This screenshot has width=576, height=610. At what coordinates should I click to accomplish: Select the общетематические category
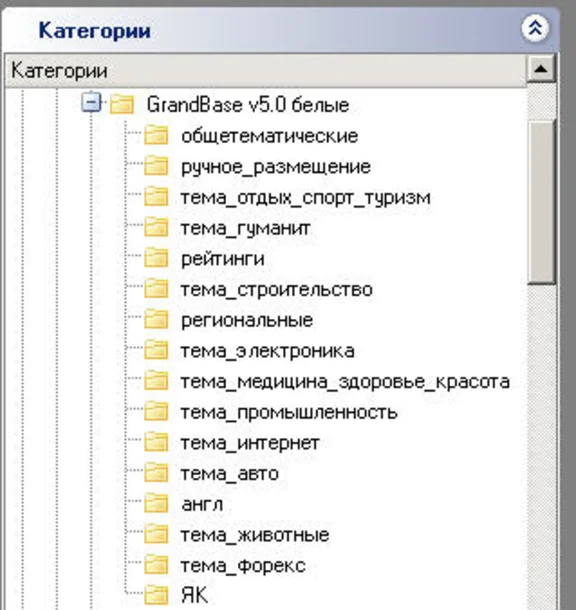click(270, 136)
